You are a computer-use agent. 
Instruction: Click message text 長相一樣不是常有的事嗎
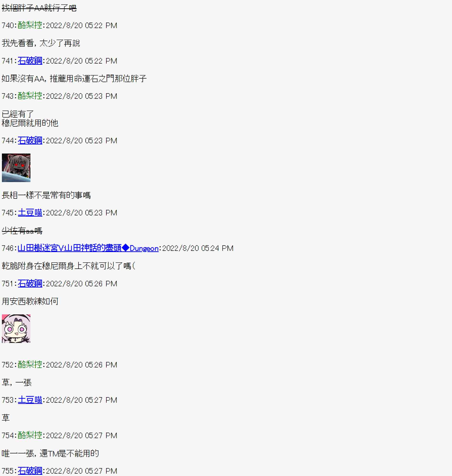[46, 195]
